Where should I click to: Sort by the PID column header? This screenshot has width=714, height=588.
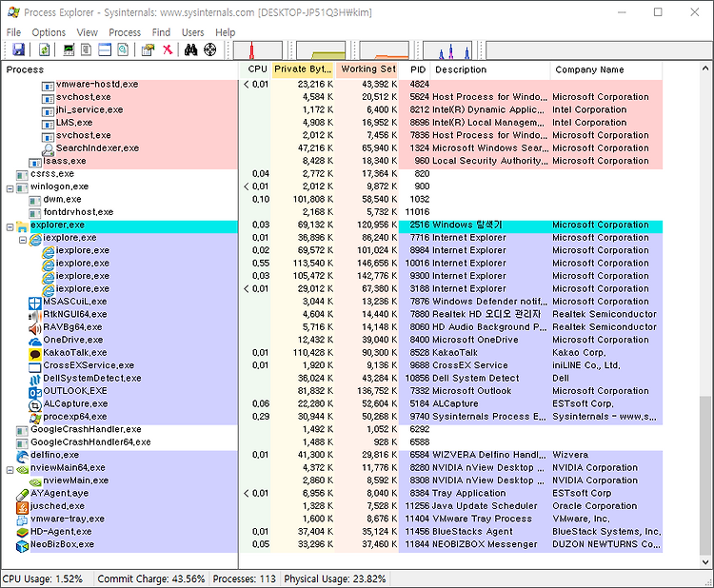point(415,69)
